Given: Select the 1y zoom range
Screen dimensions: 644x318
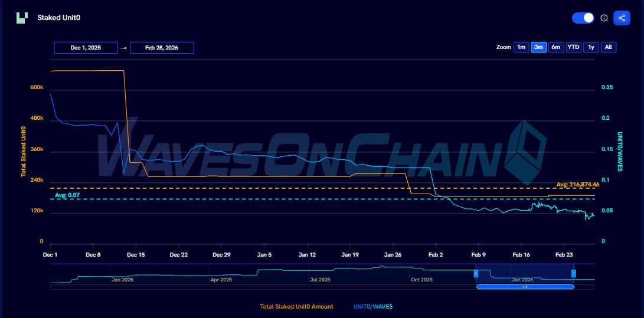Looking at the screenshot, I should coord(591,47).
